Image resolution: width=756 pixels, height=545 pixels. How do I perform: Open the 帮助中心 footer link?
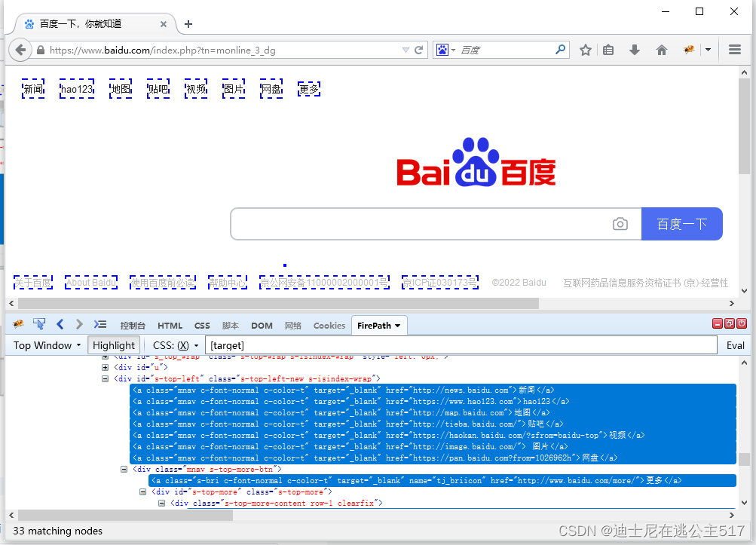pyautogui.click(x=227, y=282)
